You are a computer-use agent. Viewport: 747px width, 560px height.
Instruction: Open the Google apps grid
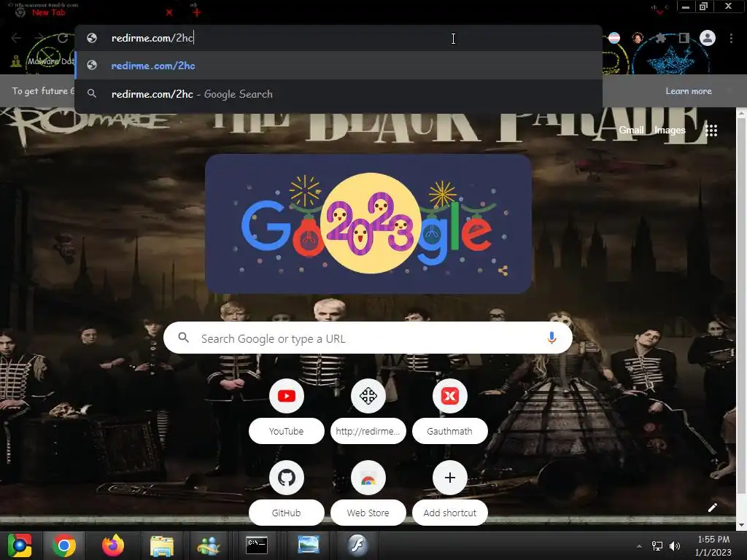click(x=711, y=130)
